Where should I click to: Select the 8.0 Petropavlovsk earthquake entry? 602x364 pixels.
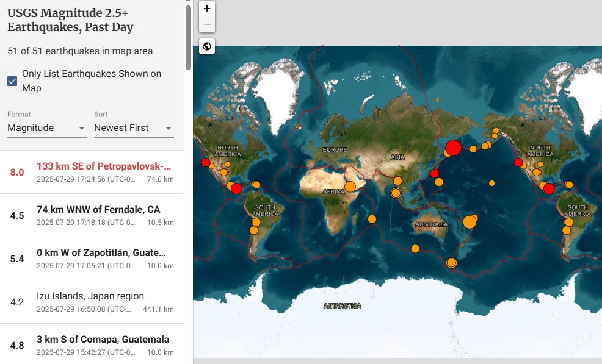(x=92, y=172)
